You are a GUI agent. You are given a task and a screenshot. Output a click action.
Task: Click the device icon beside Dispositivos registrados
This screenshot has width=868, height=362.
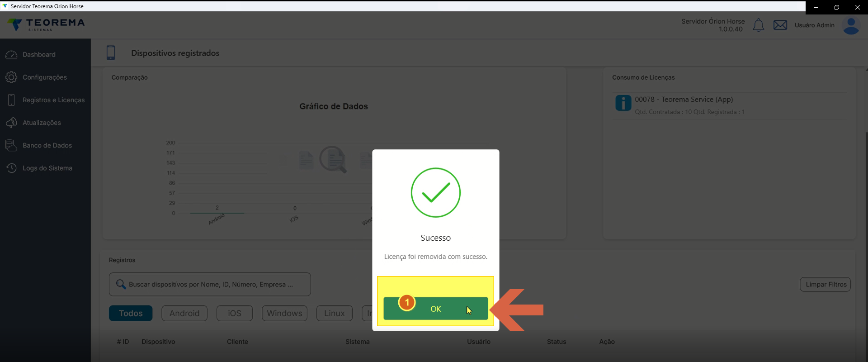point(111,52)
